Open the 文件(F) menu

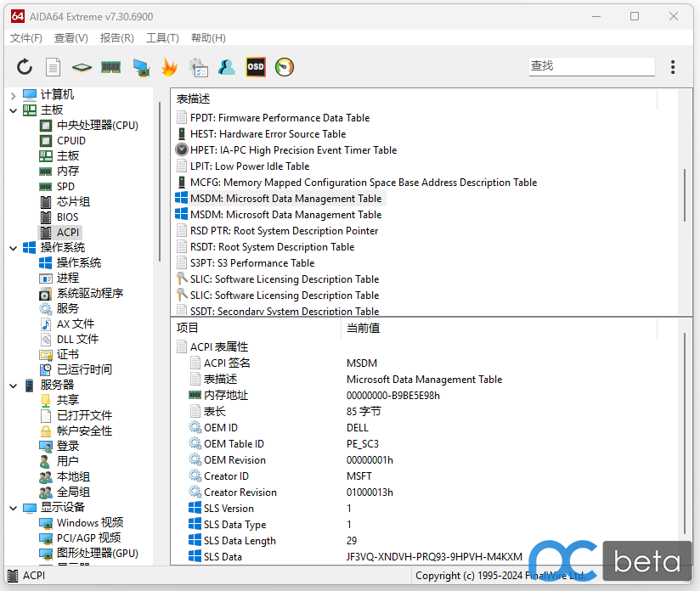(26, 38)
